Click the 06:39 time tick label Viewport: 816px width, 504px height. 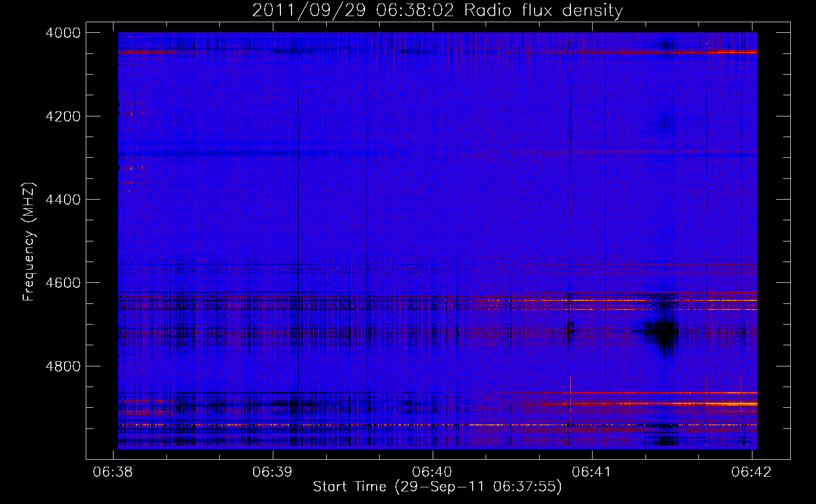(273, 472)
